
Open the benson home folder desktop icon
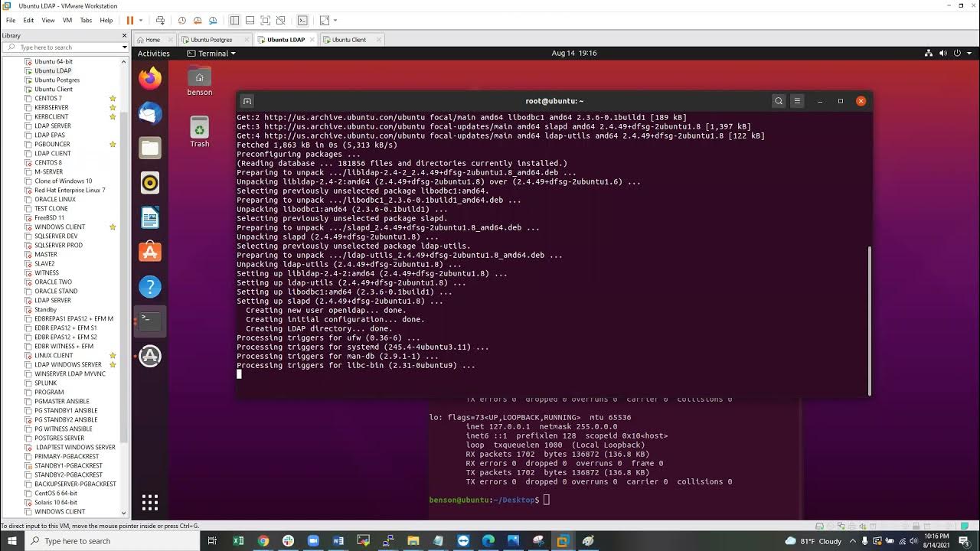(x=200, y=80)
